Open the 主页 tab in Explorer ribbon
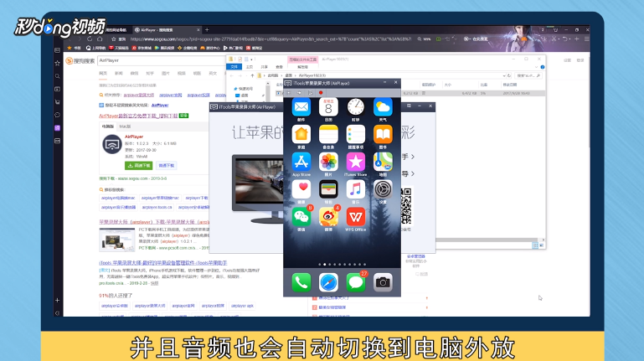This screenshot has height=361, width=644. 250,67
